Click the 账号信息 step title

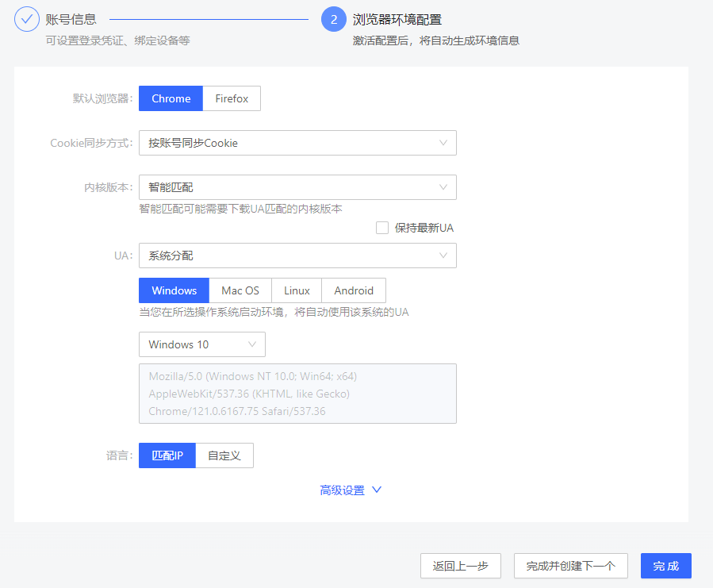(71, 19)
